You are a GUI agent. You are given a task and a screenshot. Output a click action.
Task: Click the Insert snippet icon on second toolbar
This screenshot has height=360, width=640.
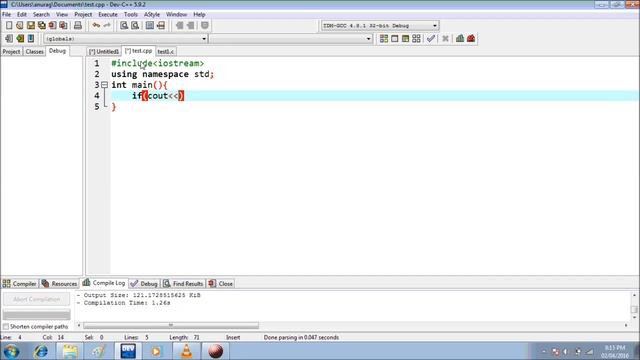pyautogui.click(x=9, y=38)
